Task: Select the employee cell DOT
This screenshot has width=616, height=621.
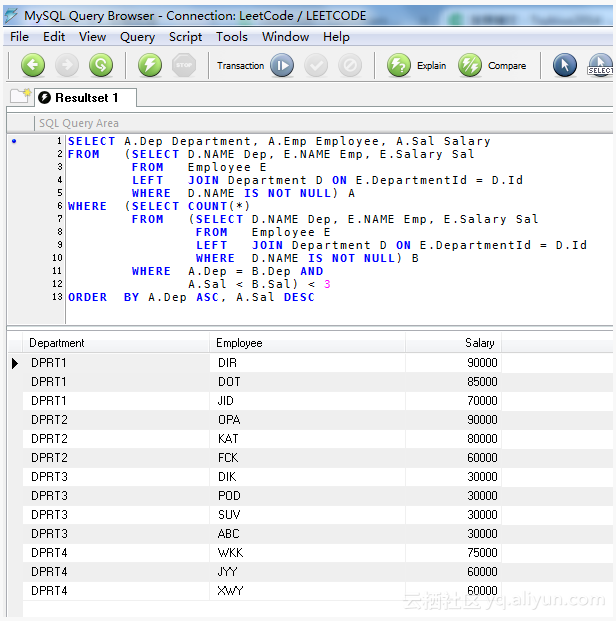Action: tap(307, 382)
